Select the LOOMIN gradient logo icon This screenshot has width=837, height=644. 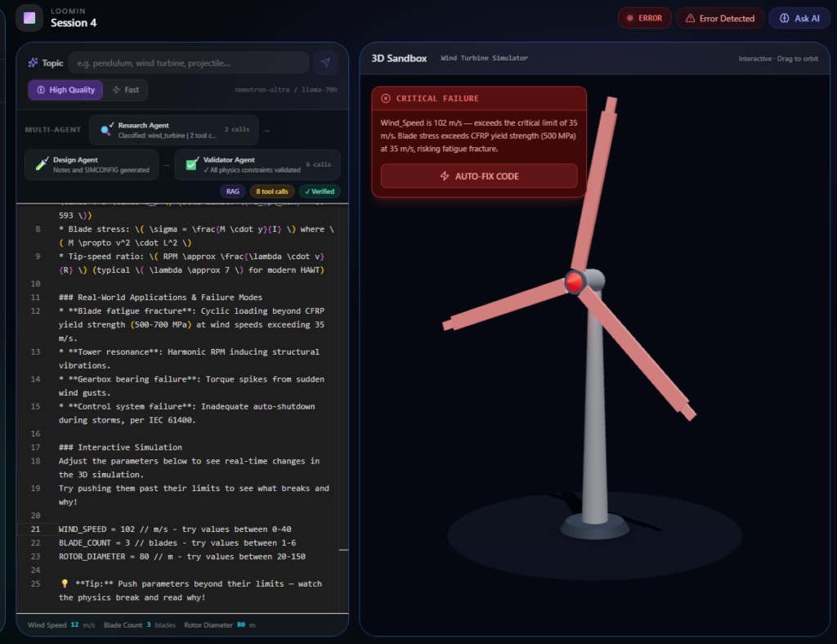pos(29,16)
